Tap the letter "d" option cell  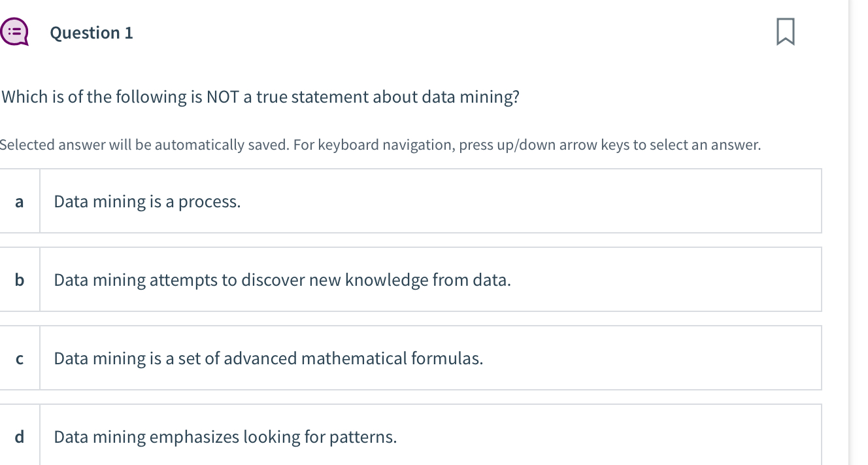pyautogui.click(x=19, y=436)
